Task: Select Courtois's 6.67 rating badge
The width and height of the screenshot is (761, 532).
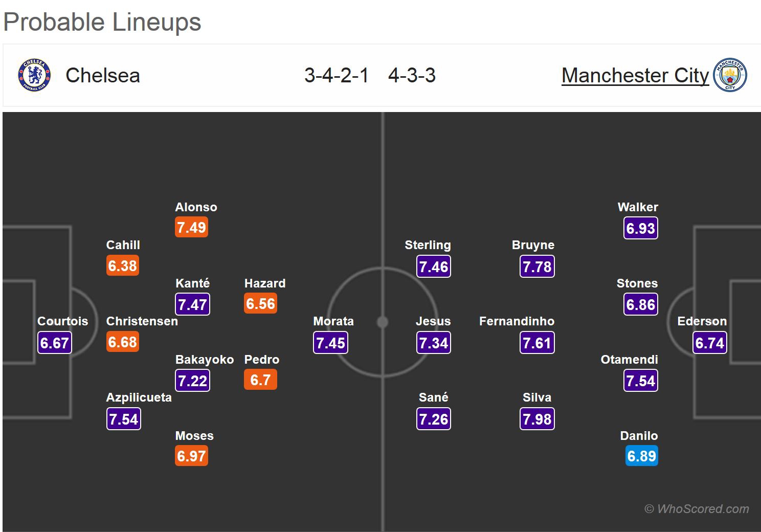Action: pos(55,343)
